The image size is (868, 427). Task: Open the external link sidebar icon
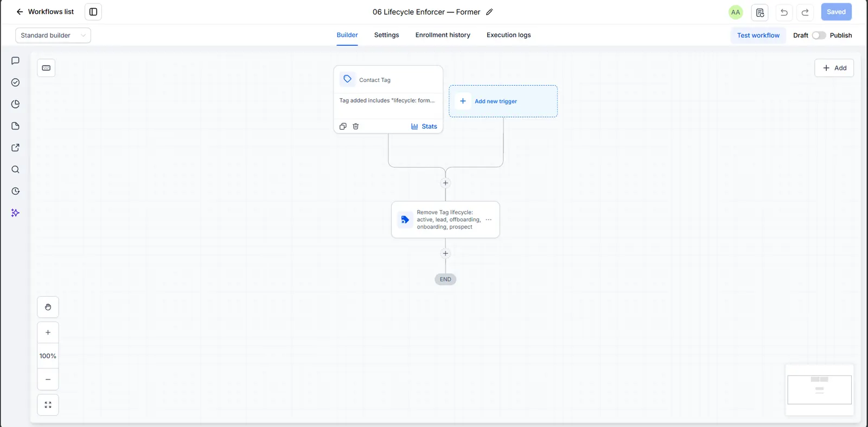[15, 148]
